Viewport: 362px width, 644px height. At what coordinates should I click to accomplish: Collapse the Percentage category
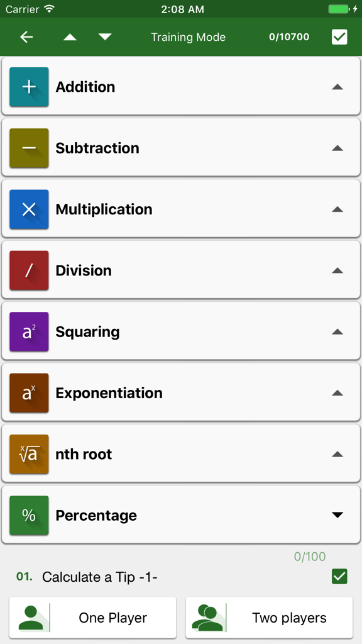(338, 515)
